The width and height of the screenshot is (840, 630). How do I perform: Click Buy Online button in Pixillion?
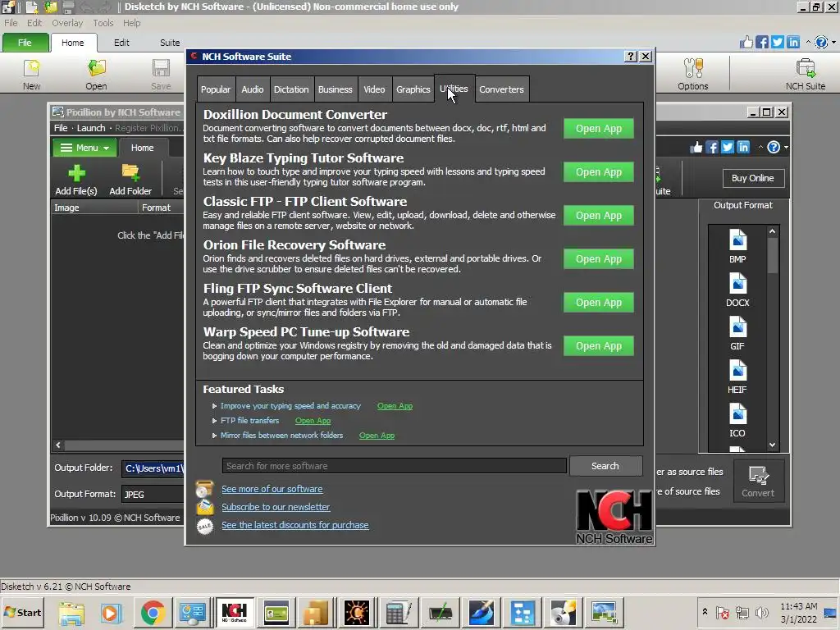pos(753,178)
